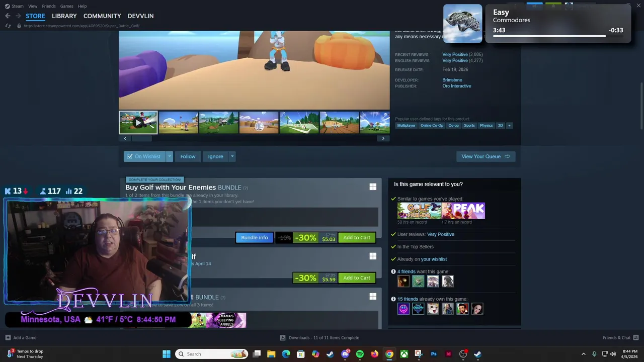
Task: Click the Ignore button
Action: (215, 156)
